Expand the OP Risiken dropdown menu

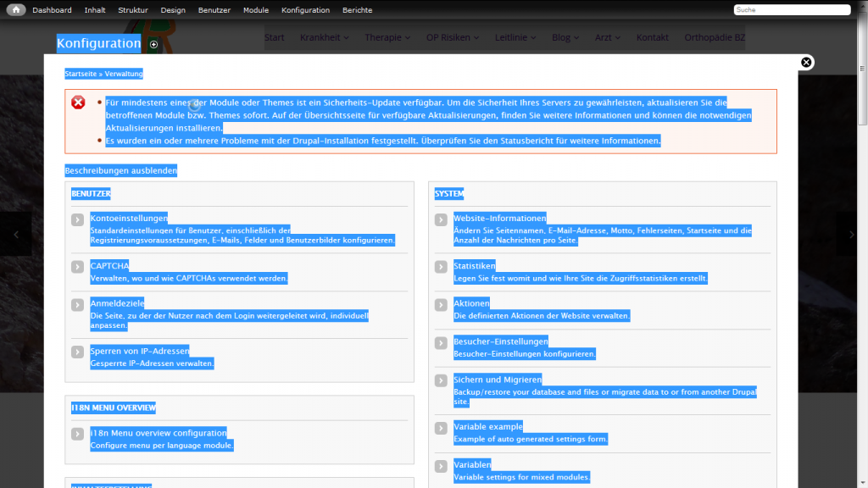452,37
